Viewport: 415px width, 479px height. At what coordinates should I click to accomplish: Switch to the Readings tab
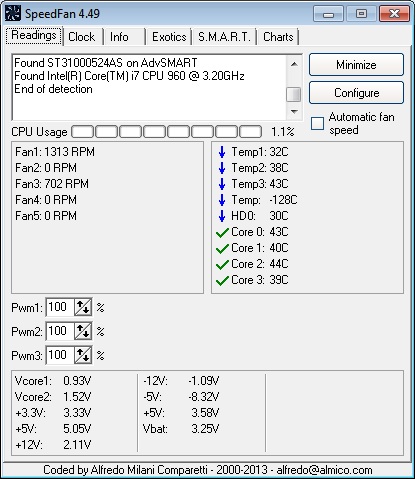34,35
